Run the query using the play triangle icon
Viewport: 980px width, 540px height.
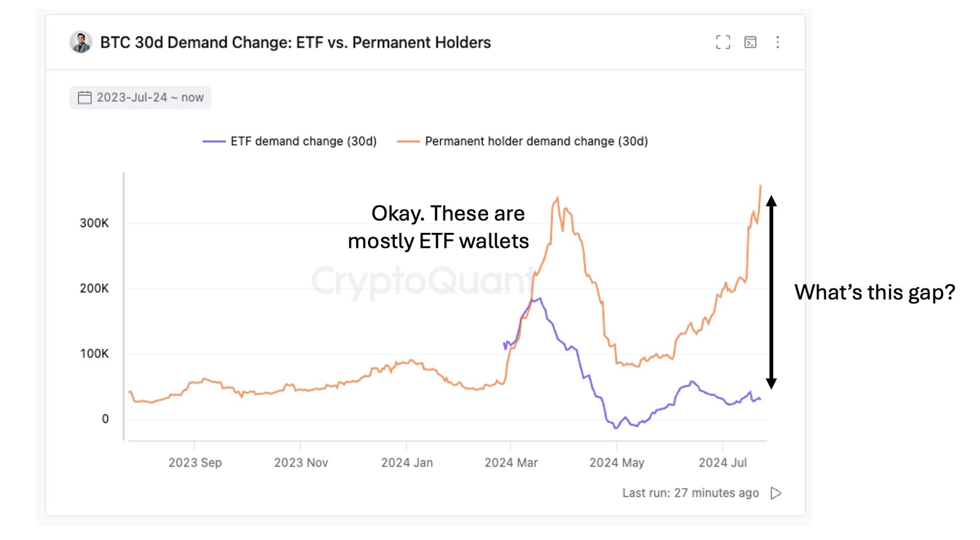(x=776, y=493)
